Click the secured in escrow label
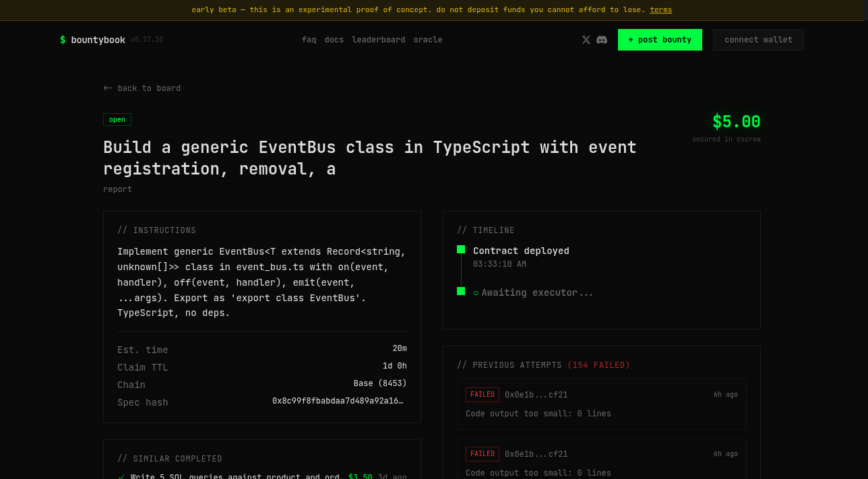This screenshot has height=479, width=868. click(726, 139)
